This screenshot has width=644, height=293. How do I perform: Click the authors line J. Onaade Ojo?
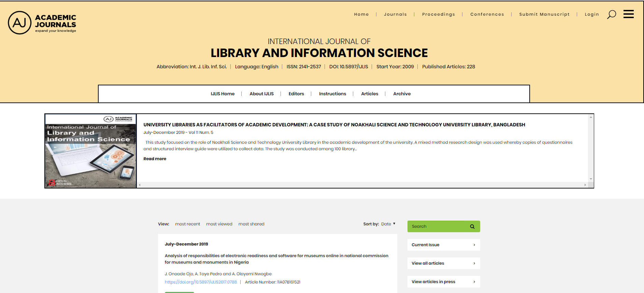(x=218, y=274)
